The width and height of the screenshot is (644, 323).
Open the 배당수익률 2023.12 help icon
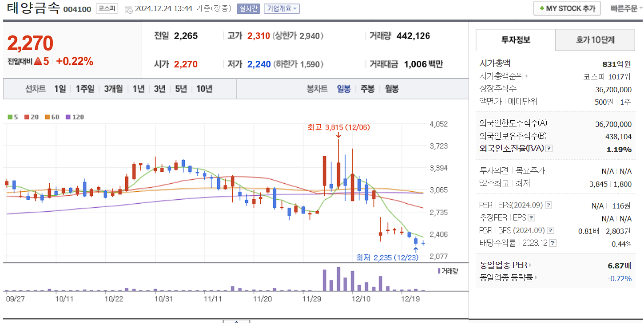pos(553,242)
